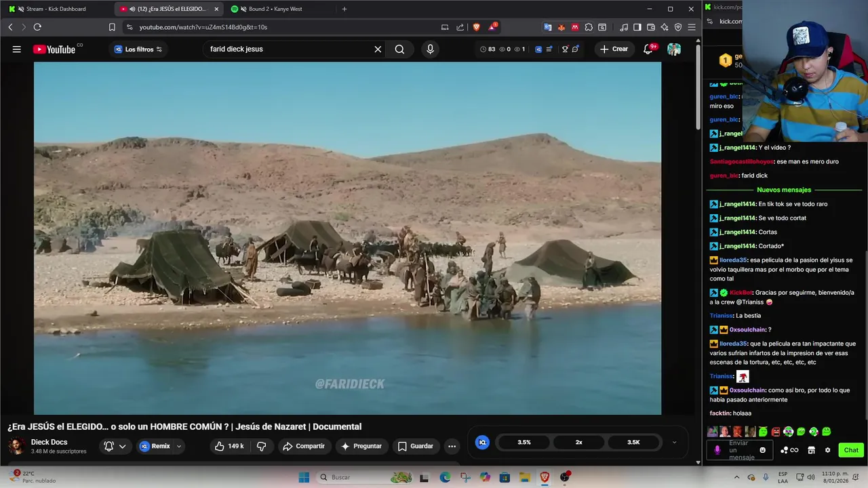This screenshot has width=868, height=488.
Task: Open the YouTube account avatar menu
Action: click(674, 49)
